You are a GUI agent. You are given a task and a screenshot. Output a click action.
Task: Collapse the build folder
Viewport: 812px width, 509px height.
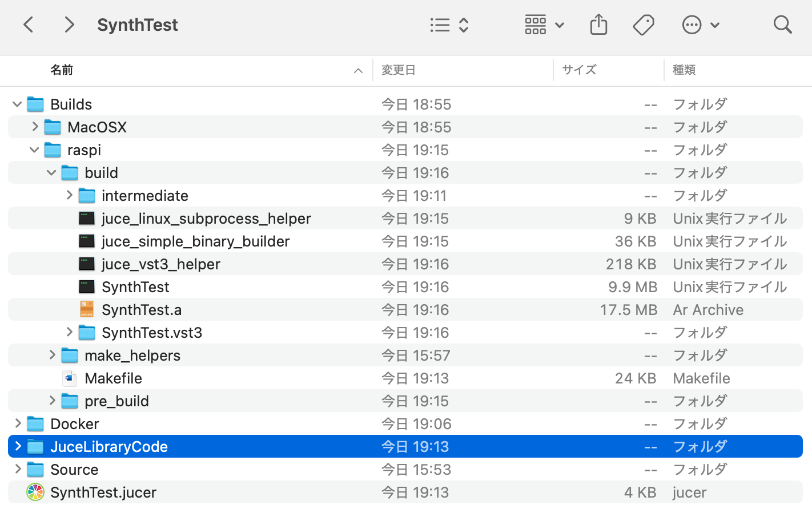coord(51,173)
